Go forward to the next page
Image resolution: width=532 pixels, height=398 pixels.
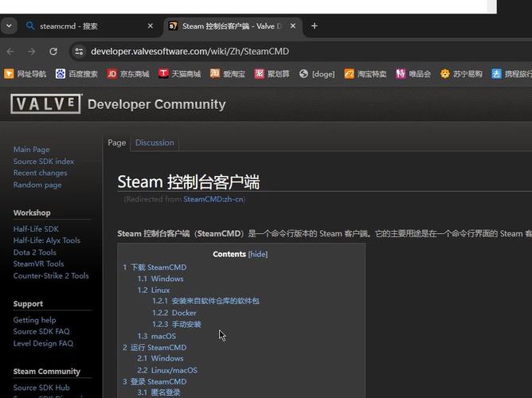click(32, 52)
